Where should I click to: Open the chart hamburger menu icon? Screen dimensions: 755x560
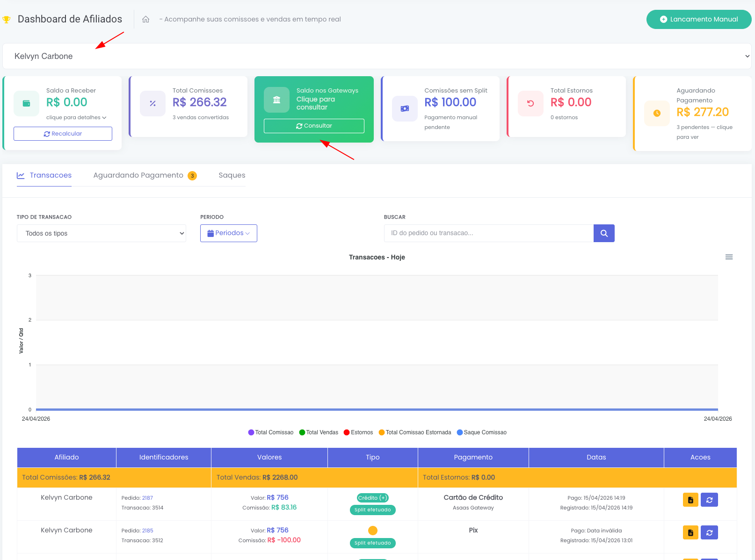(729, 257)
